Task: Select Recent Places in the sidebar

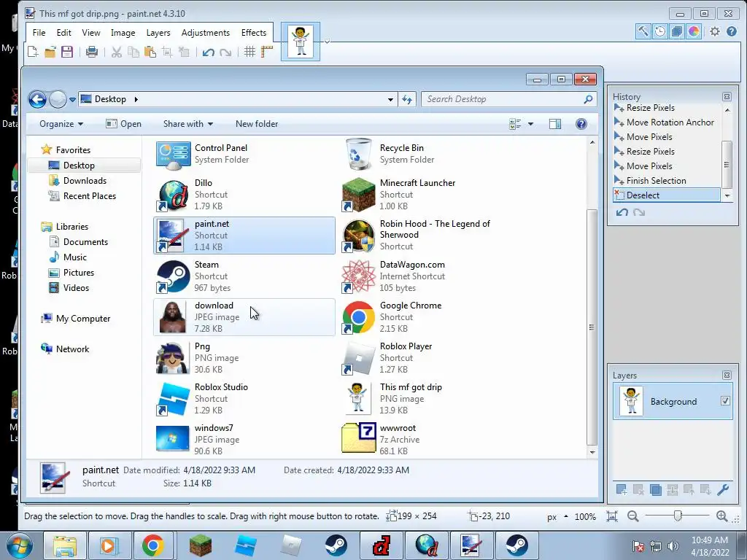Action: [90, 195]
